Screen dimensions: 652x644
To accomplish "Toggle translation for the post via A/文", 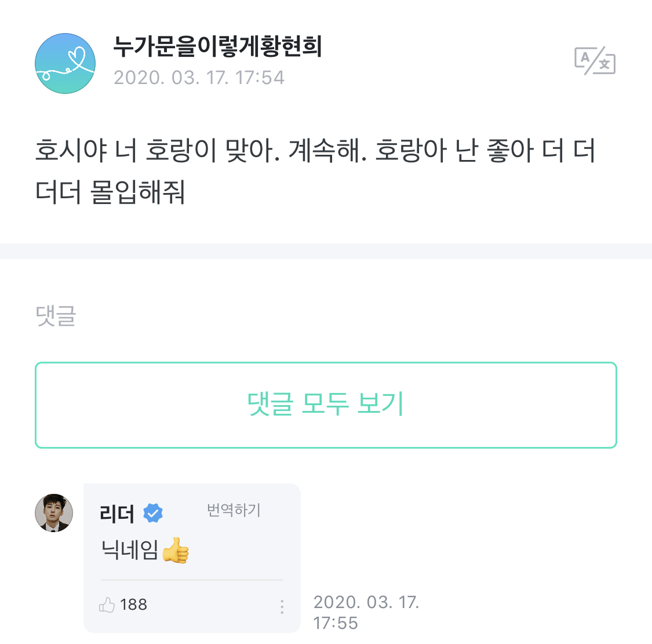I will tap(596, 60).
